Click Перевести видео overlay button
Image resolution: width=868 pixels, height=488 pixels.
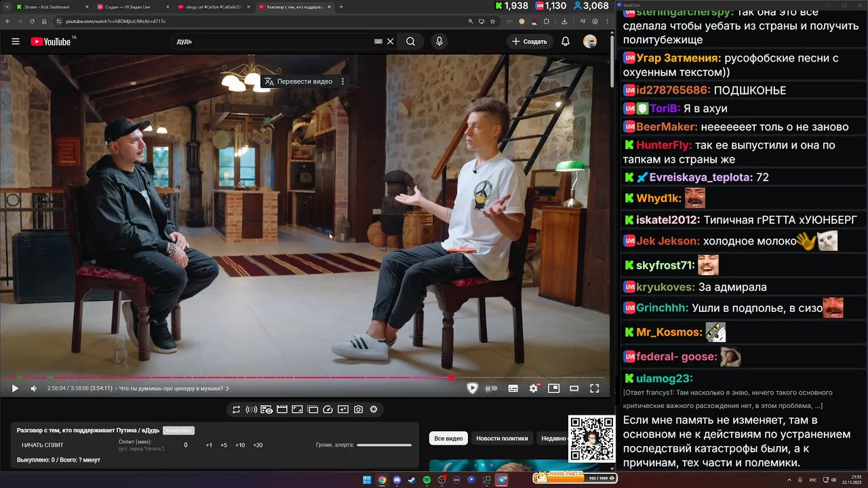pos(298,81)
